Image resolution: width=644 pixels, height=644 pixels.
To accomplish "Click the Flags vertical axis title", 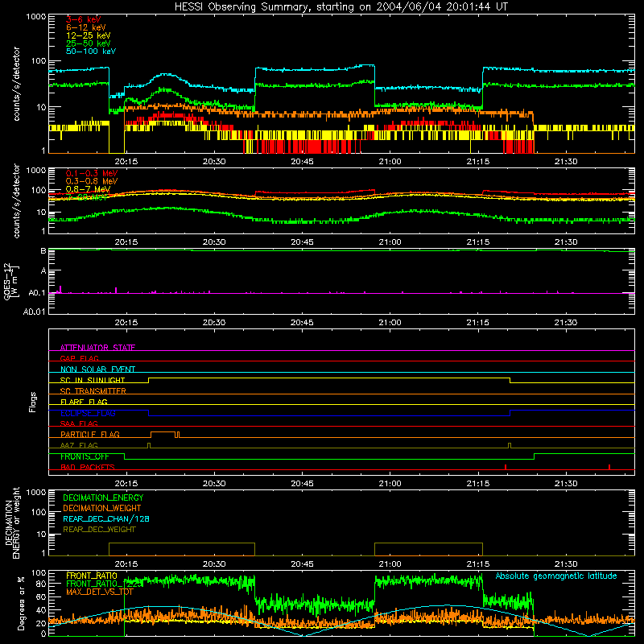I will point(32,402).
